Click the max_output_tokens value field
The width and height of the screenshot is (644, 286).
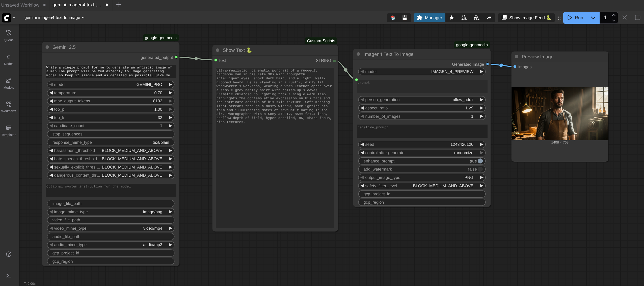tap(111, 101)
